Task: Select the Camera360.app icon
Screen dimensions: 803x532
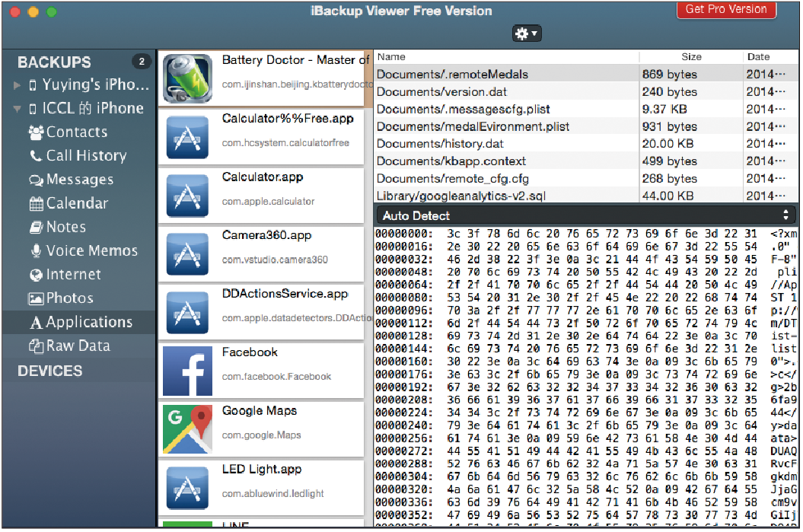Action: click(x=187, y=254)
